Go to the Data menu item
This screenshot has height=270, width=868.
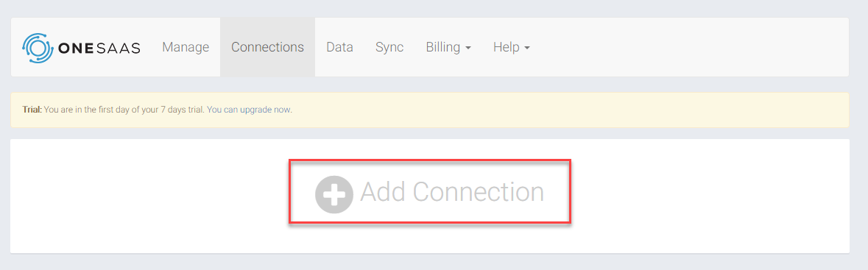tap(339, 47)
